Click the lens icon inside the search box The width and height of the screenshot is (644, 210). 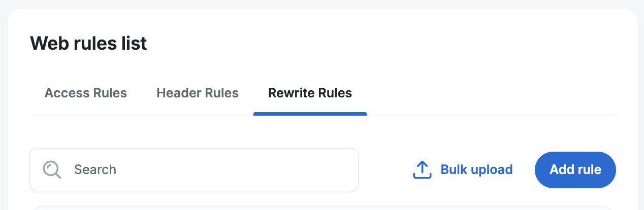(52, 169)
